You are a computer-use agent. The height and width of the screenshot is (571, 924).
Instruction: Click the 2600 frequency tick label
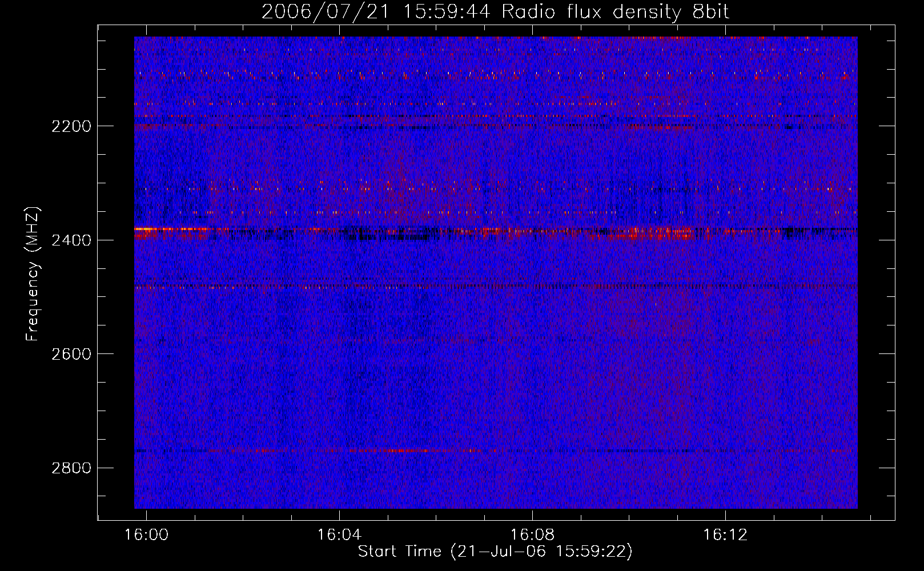tap(71, 354)
